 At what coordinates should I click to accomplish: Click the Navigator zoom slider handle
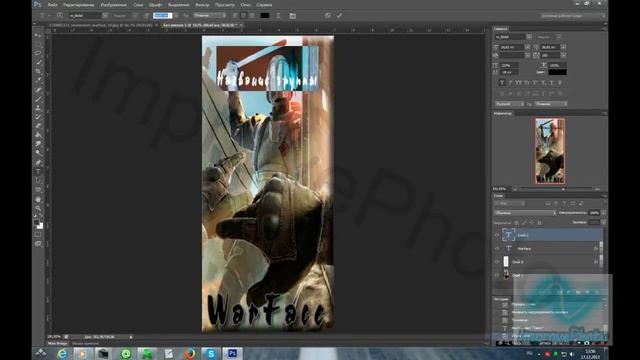tap(563, 189)
